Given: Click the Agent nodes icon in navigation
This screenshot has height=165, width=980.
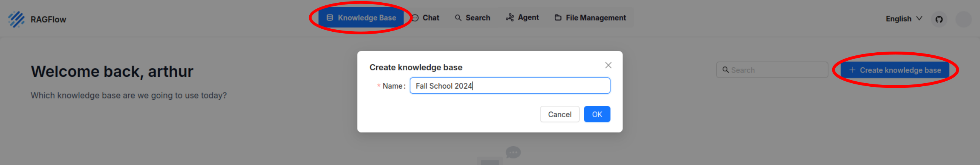Looking at the screenshot, I should 510,18.
